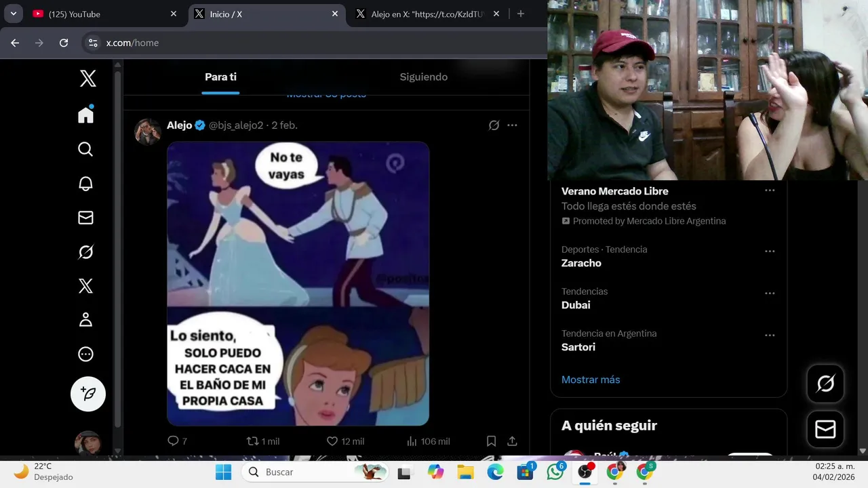Open Windows Start button
This screenshot has width=868, height=488.
(223, 472)
